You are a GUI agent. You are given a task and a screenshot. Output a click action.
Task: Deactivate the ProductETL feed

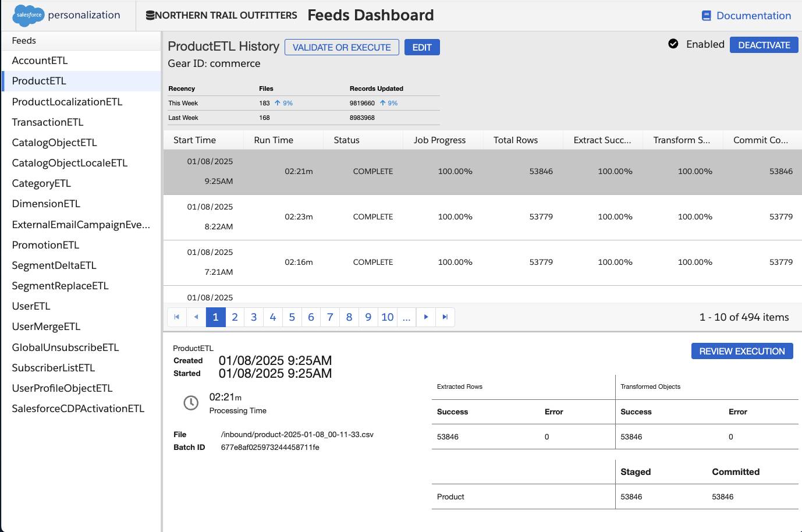[764, 45]
